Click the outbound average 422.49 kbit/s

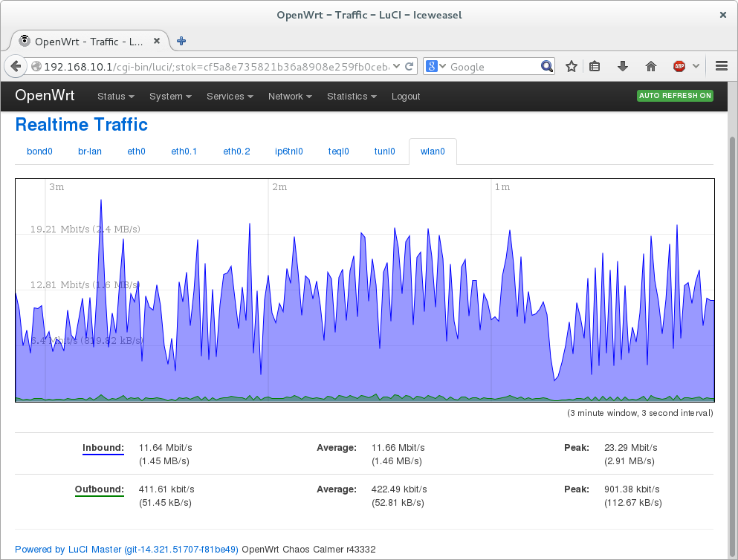coord(399,489)
